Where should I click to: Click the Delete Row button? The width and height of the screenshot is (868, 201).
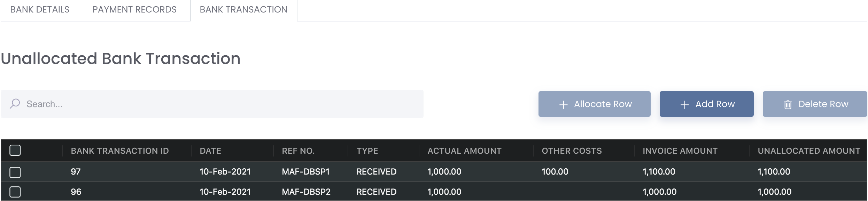point(815,104)
